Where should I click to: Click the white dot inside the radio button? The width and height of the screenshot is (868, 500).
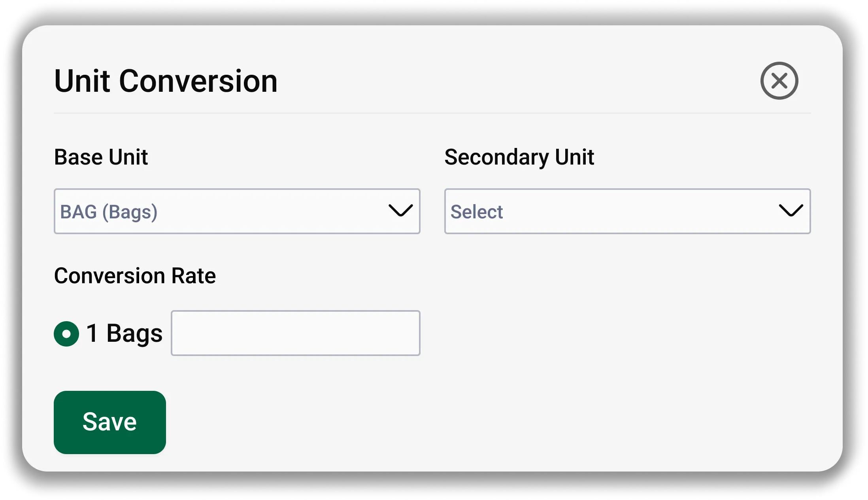66,334
